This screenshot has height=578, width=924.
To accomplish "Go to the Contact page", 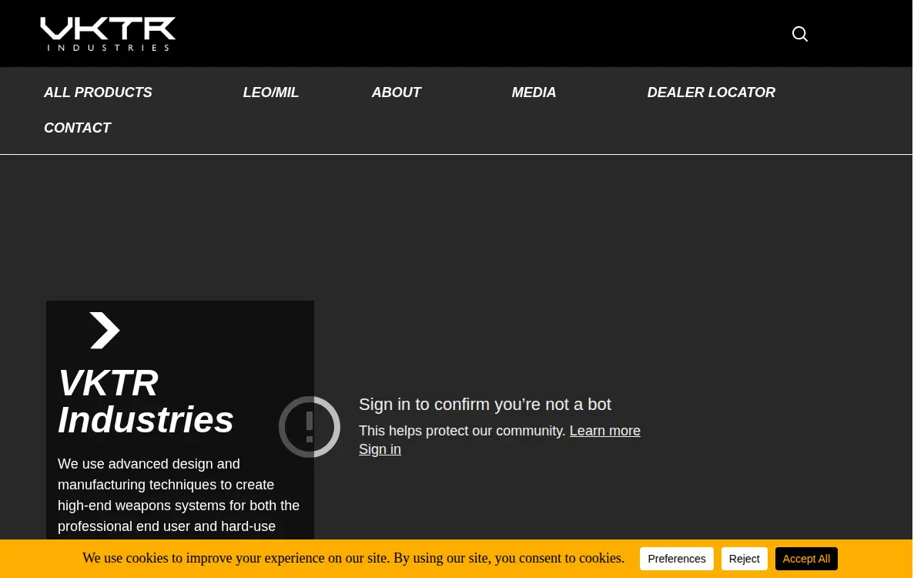I will tap(77, 128).
